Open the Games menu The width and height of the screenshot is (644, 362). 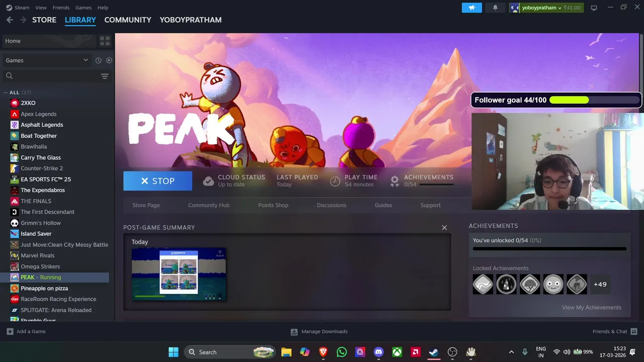click(x=84, y=8)
